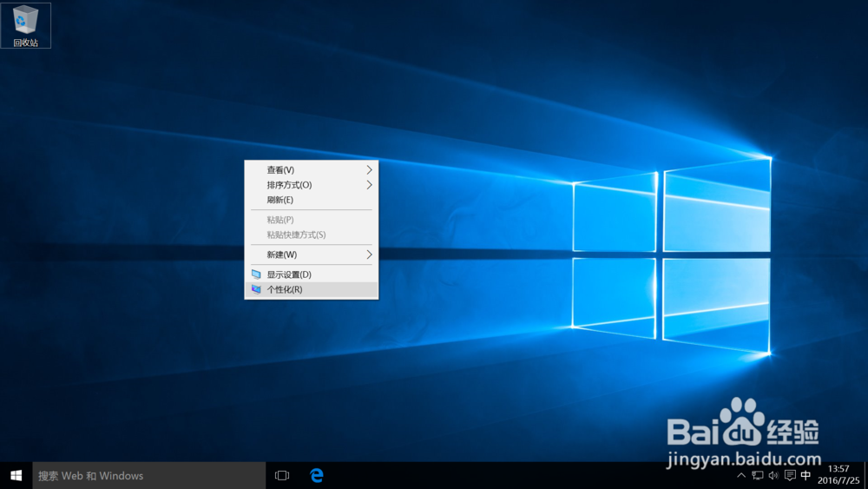This screenshot has height=489, width=868.
Task: Select the Recycle Bin desktop icon
Action: (x=25, y=25)
